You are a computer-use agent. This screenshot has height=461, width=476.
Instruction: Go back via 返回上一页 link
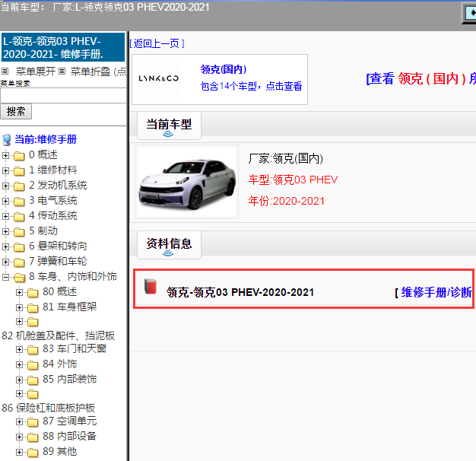point(157,43)
